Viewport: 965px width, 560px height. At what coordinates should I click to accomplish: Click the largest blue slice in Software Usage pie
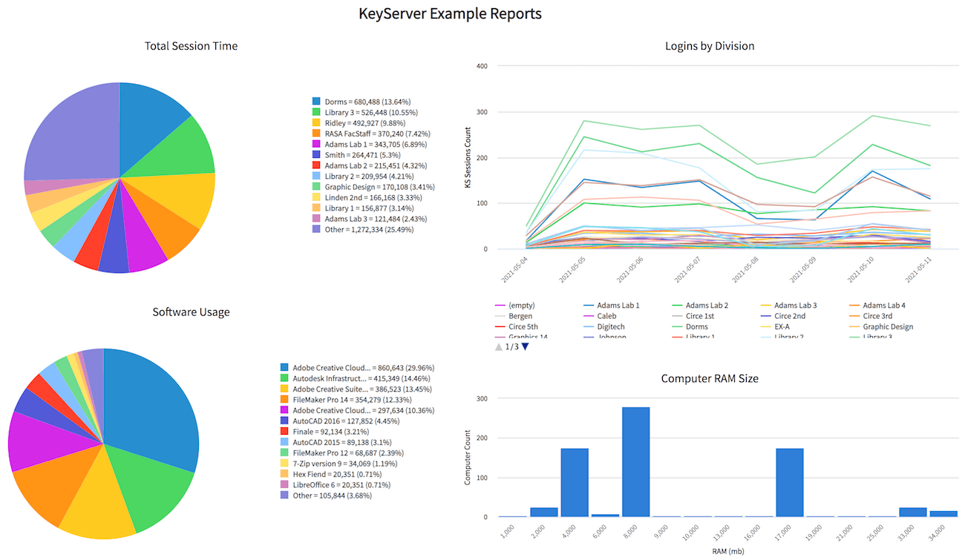(156, 415)
